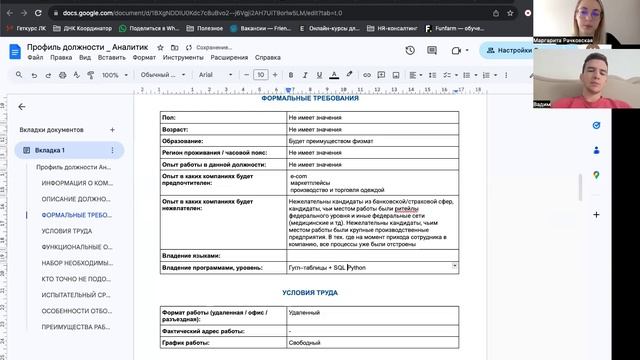Open Arial font dropdown

(216, 75)
